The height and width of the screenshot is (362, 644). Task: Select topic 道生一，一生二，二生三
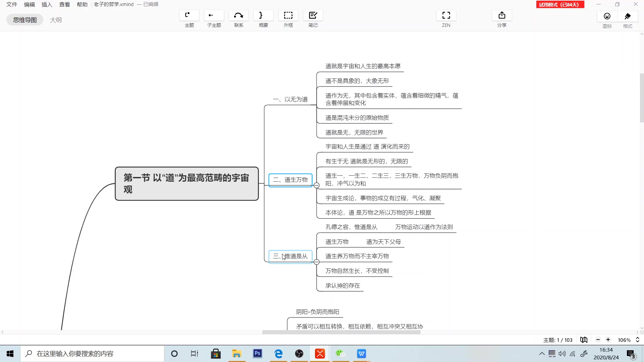point(392,179)
